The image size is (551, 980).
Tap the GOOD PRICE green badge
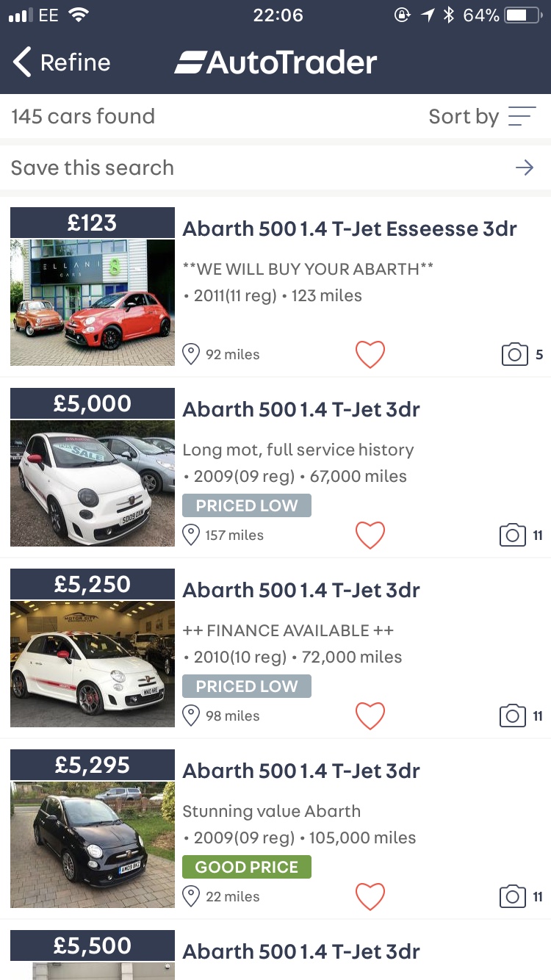(247, 867)
